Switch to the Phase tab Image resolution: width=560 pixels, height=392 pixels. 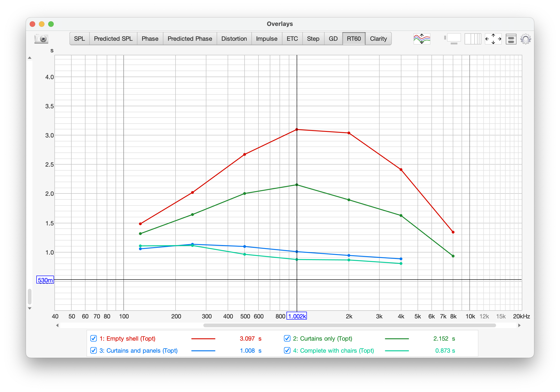150,39
